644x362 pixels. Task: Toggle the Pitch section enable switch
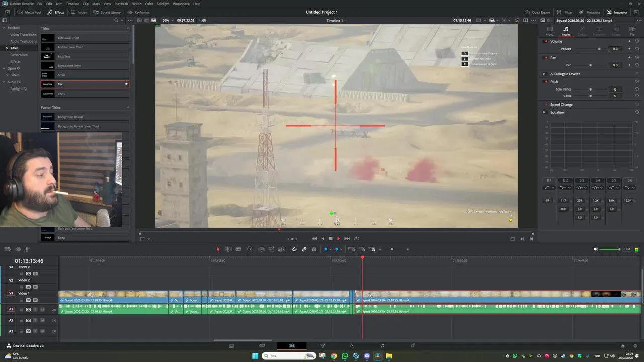[546, 81]
